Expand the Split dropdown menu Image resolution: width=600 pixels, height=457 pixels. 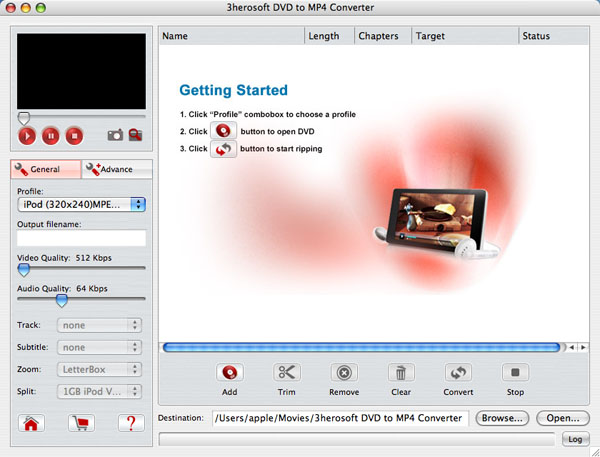coord(98,392)
